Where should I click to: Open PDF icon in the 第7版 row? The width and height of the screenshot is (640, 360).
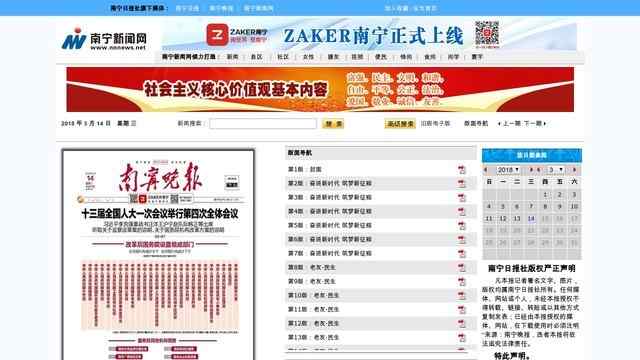click(x=462, y=253)
